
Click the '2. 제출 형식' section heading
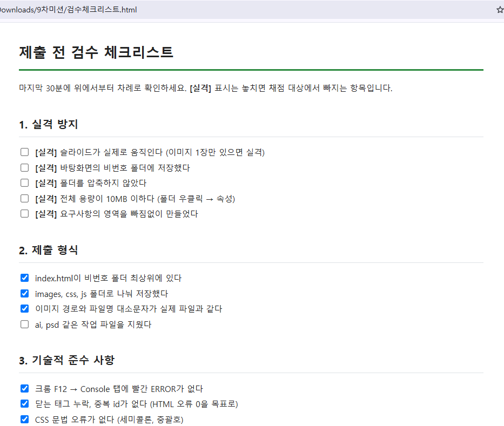pos(49,251)
